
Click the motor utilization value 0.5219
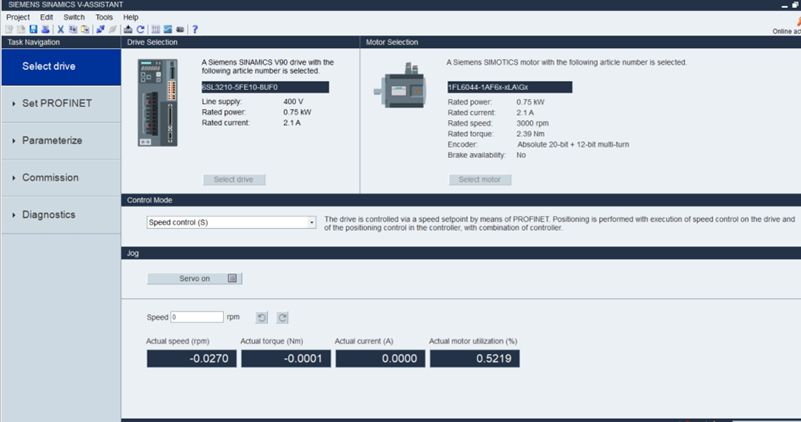[x=475, y=359]
